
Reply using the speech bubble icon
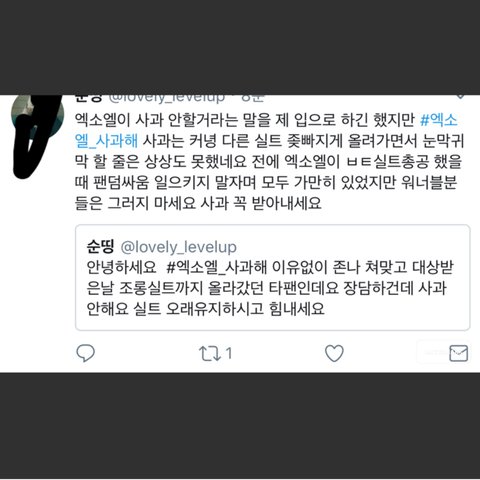tap(86, 353)
